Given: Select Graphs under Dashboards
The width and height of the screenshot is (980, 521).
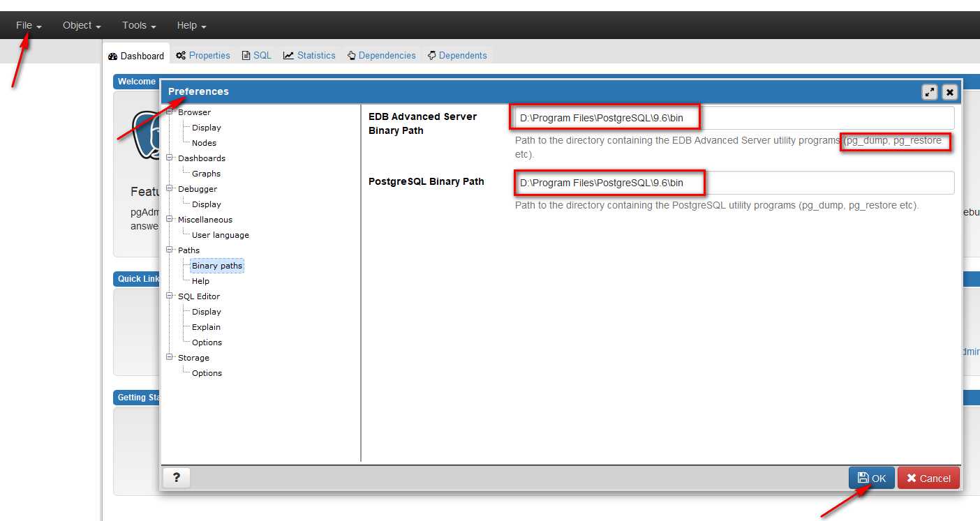Looking at the screenshot, I should click(206, 174).
